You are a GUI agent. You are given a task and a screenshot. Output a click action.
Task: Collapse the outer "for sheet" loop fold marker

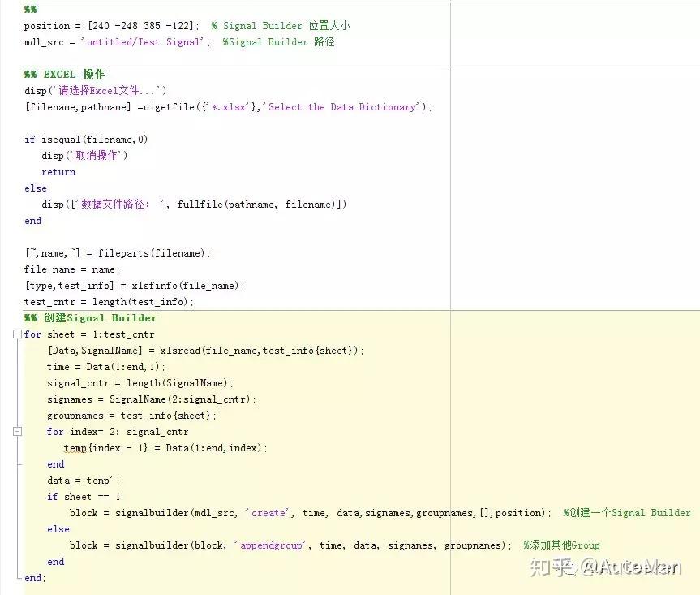[x=17, y=334]
